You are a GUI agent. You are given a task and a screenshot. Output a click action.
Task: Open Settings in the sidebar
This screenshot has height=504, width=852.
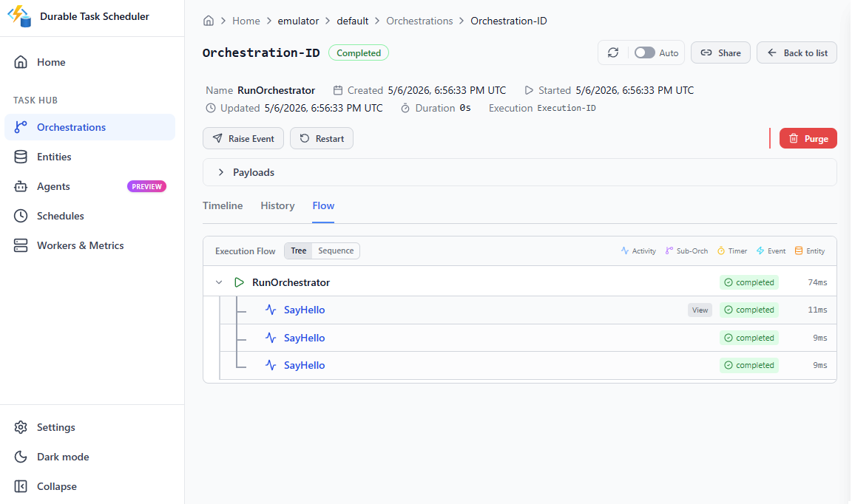pyautogui.click(x=89, y=427)
